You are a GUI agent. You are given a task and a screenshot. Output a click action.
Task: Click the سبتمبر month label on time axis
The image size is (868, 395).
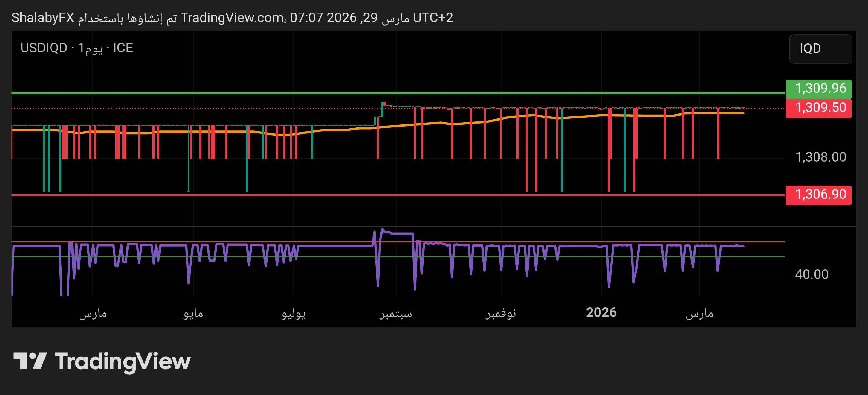point(396,313)
